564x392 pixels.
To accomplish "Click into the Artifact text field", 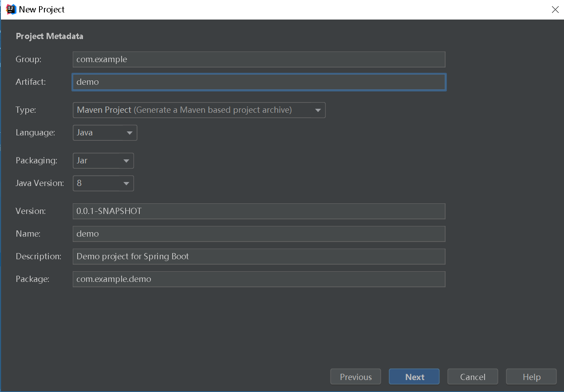I will click(259, 82).
